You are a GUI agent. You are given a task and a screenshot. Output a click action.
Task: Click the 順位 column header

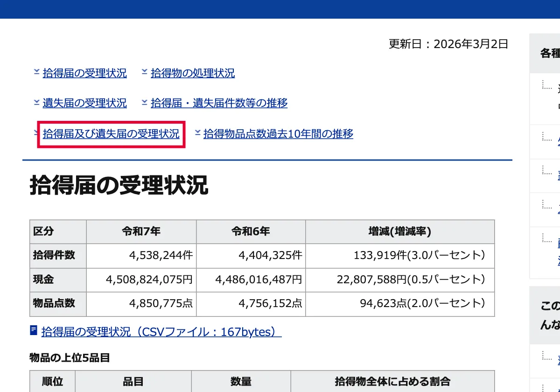click(x=52, y=382)
